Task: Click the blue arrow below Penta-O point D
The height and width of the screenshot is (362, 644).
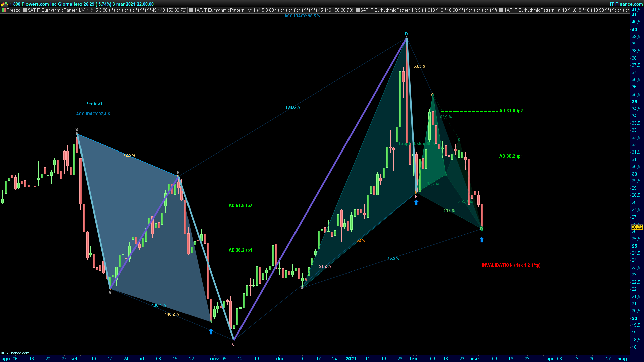Action: tap(211, 331)
